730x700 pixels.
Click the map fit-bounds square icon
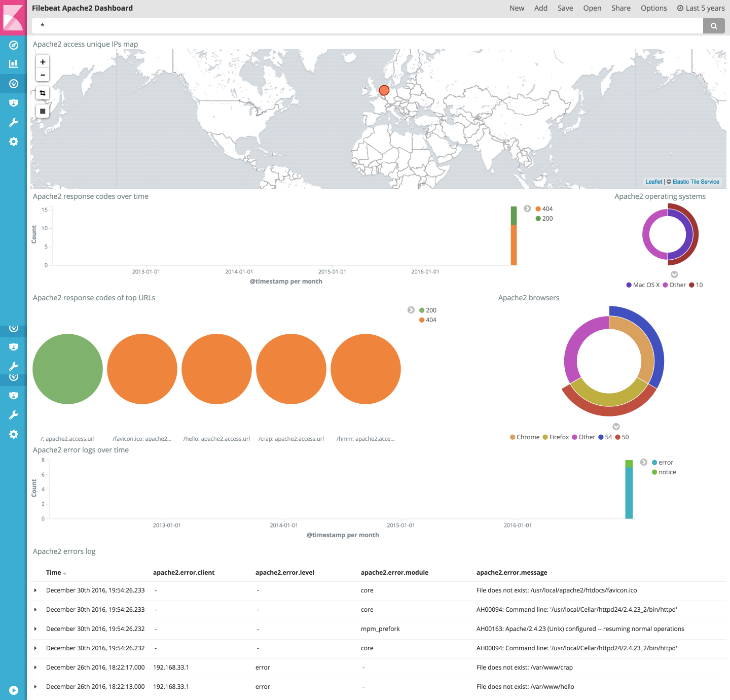click(x=43, y=111)
